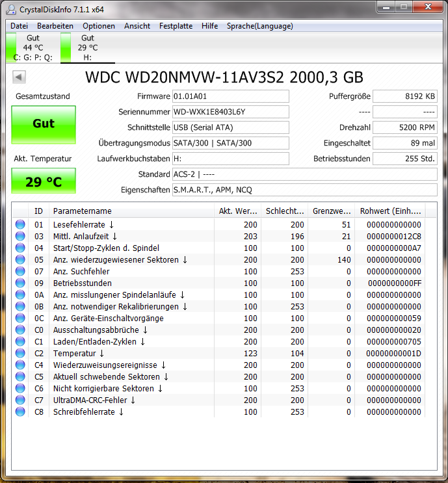Click the status orb for Anz. Suchfehler
The image size is (448, 483).
20,271
